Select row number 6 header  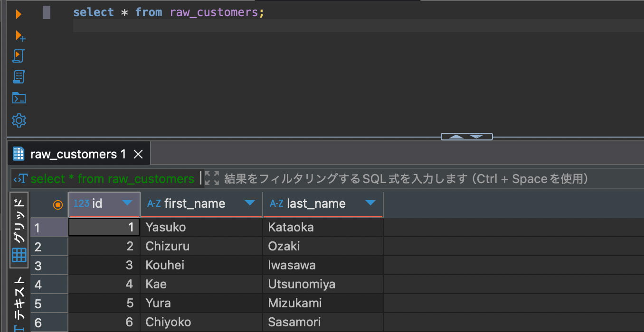click(49, 323)
